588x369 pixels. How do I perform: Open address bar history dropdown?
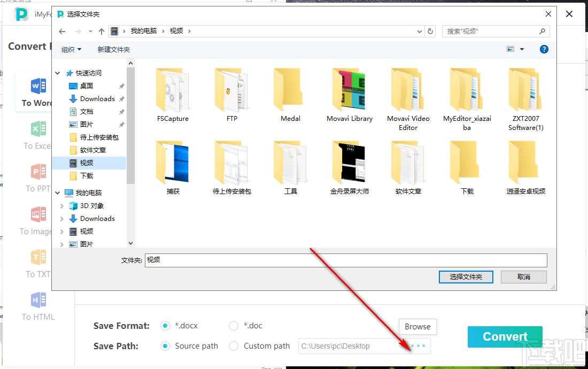pyautogui.click(x=419, y=32)
